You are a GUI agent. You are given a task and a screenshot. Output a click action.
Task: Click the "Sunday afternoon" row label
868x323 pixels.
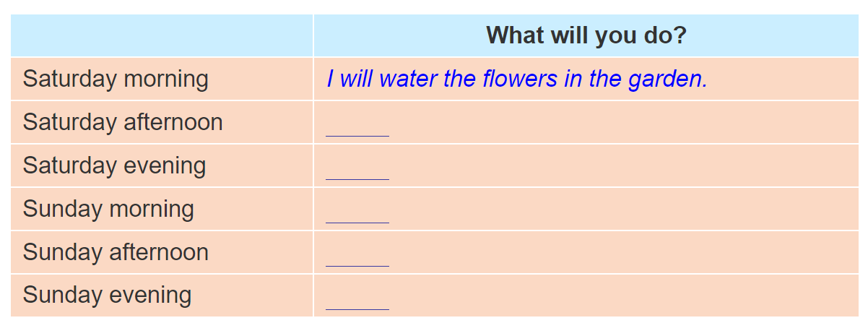pos(116,252)
